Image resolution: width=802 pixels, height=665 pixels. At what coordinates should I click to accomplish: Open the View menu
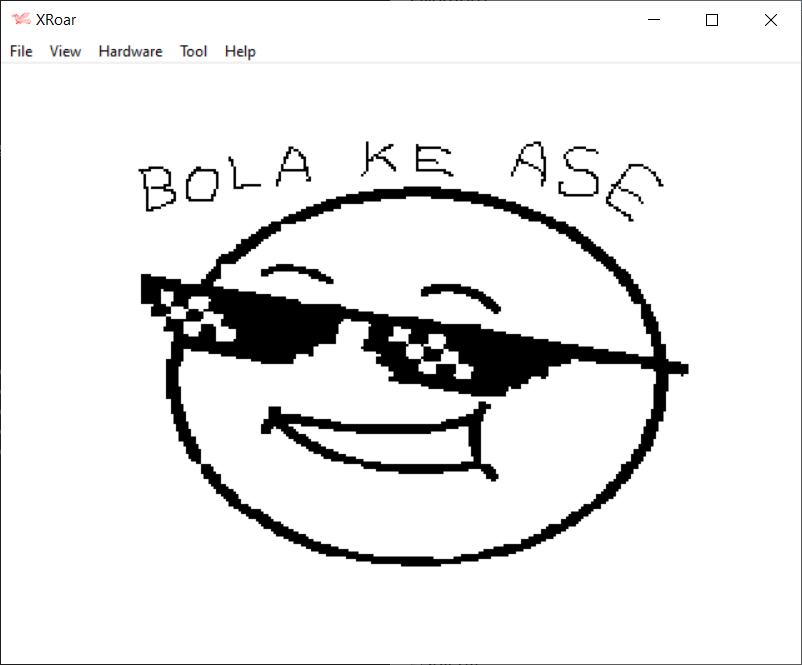coord(65,51)
